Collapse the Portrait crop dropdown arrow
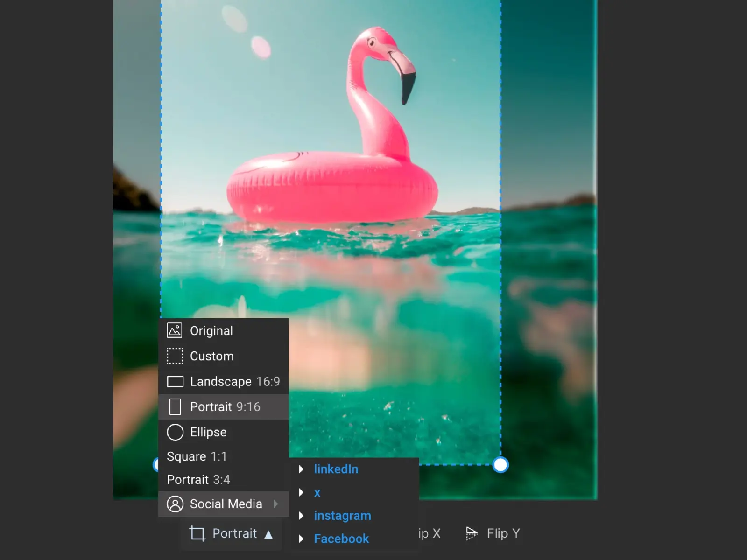Image resolution: width=747 pixels, height=560 pixels. tap(268, 534)
